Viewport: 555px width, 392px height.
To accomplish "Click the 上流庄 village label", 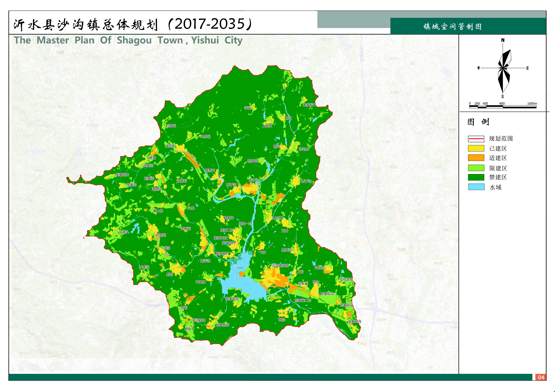I will coord(170,146).
